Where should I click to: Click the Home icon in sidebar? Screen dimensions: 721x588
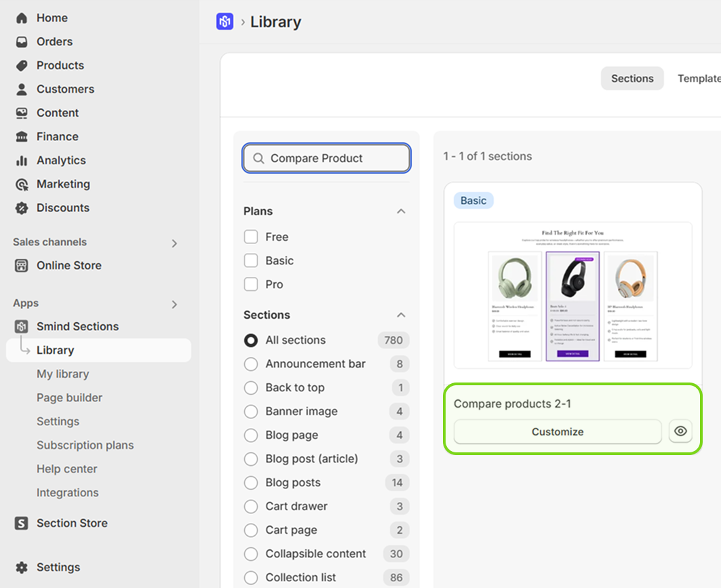click(22, 18)
